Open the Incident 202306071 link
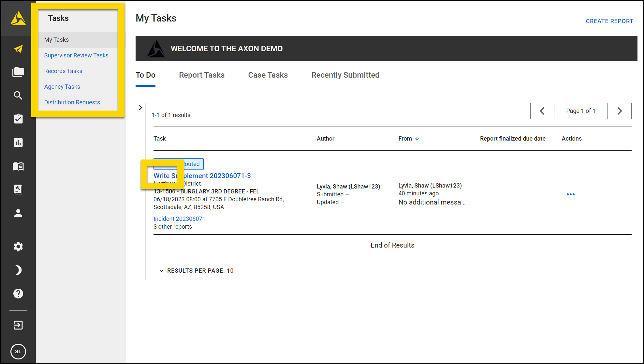Image resolution: width=644 pixels, height=364 pixels. pos(179,219)
